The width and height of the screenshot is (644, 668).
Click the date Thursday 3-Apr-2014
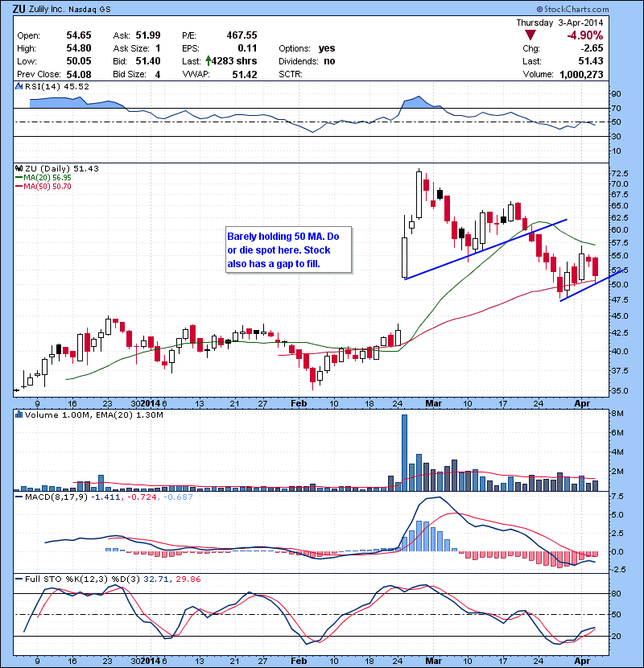click(559, 23)
